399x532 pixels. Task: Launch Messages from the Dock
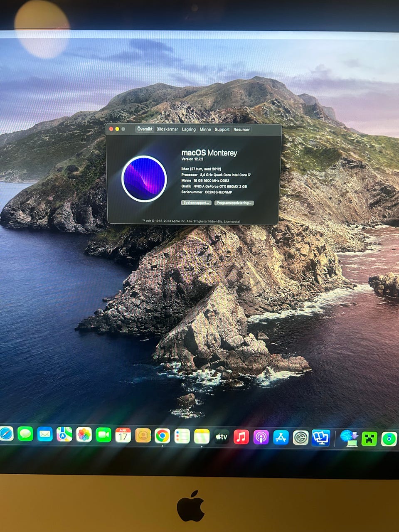point(25,434)
